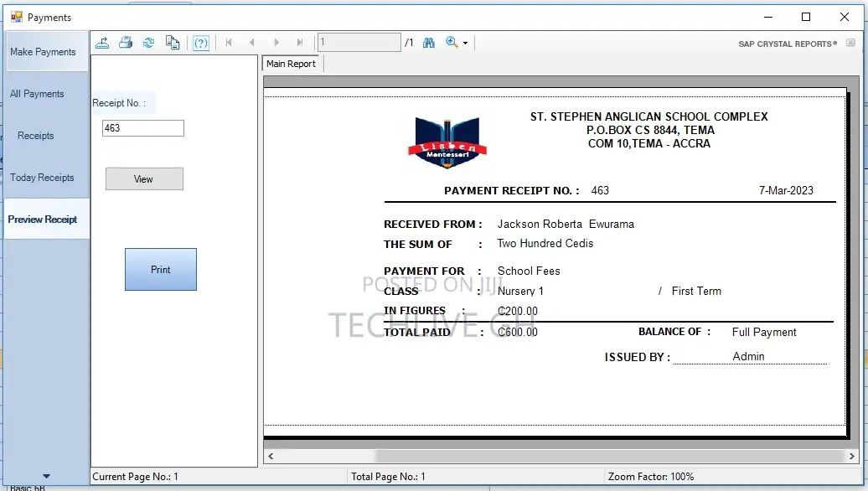Click '7-Mar-2023' date text
This screenshot has height=491, width=868.
click(786, 190)
